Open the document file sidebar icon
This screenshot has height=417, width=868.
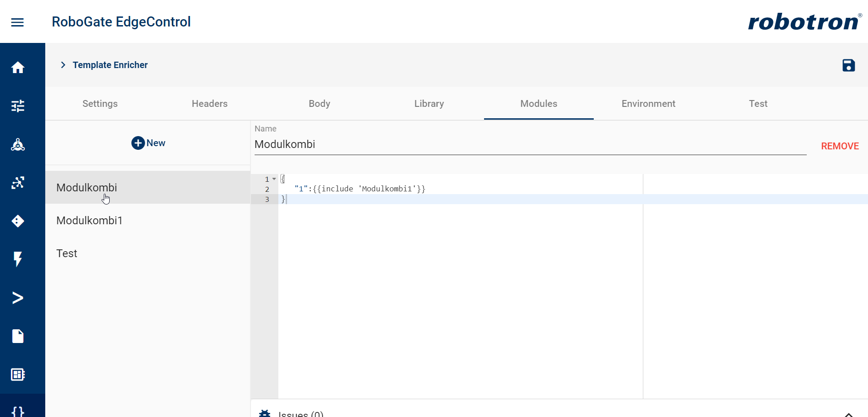tap(18, 336)
